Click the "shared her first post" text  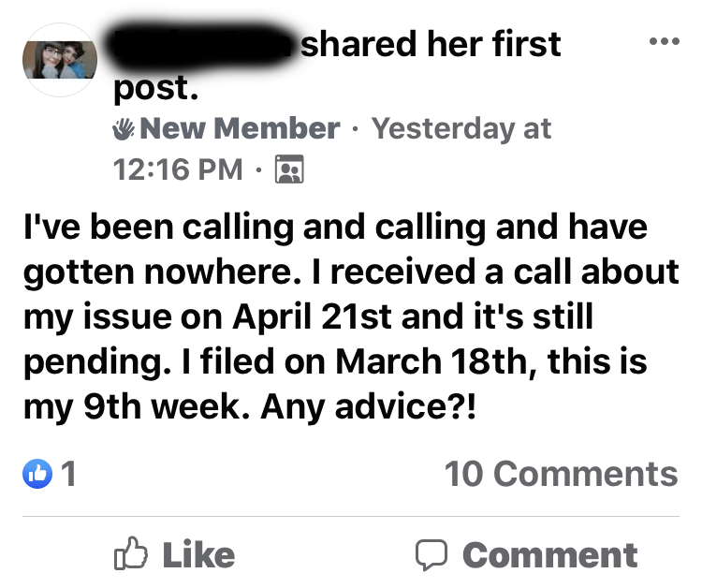point(337,65)
